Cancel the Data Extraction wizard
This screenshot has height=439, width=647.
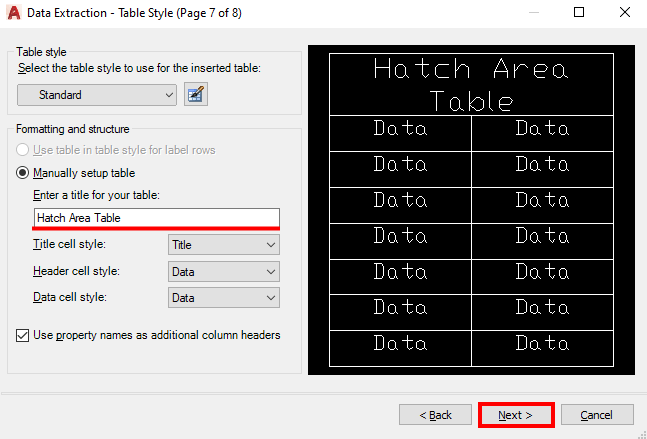tap(597, 415)
